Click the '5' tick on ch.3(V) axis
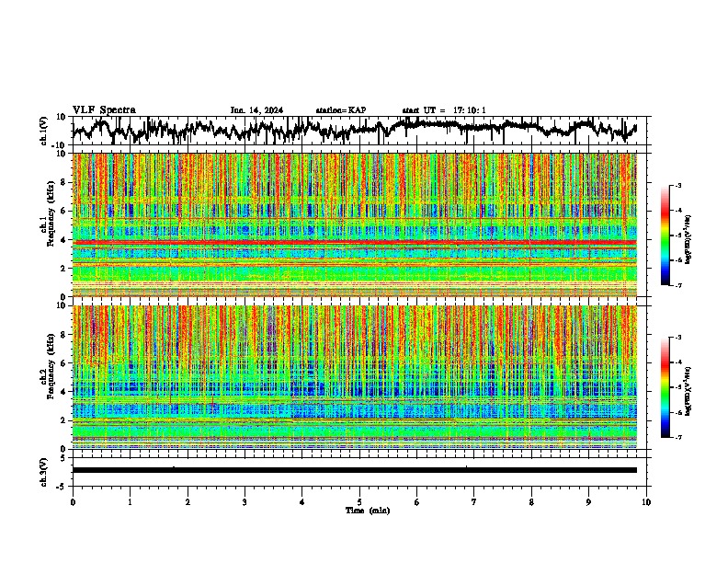 (63, 458)
